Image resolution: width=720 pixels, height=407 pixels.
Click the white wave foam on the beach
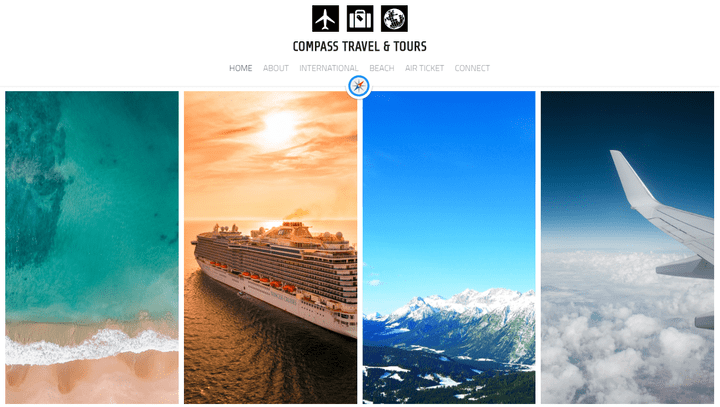click(92, 345)
